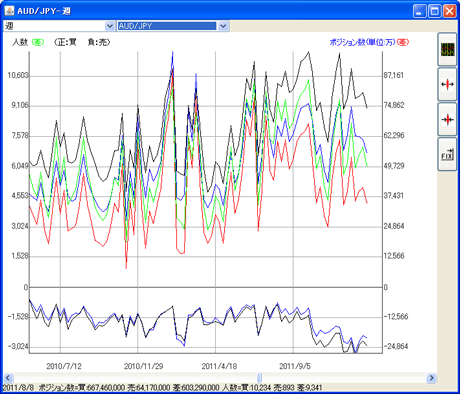The width and height of the screenshot is (460, 394).
Task: Click the 2011/9/5 date axis label
Action: coord(295,366)
